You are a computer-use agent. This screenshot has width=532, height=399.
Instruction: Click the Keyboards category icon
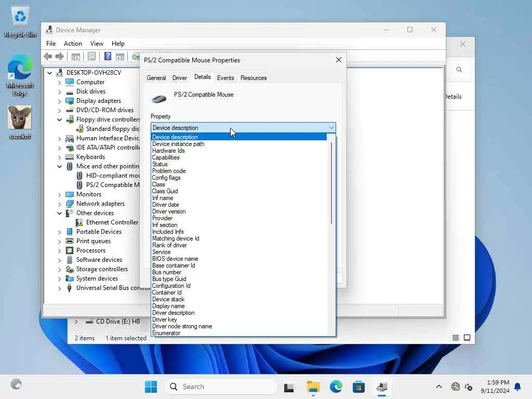[x=70, y=157]
